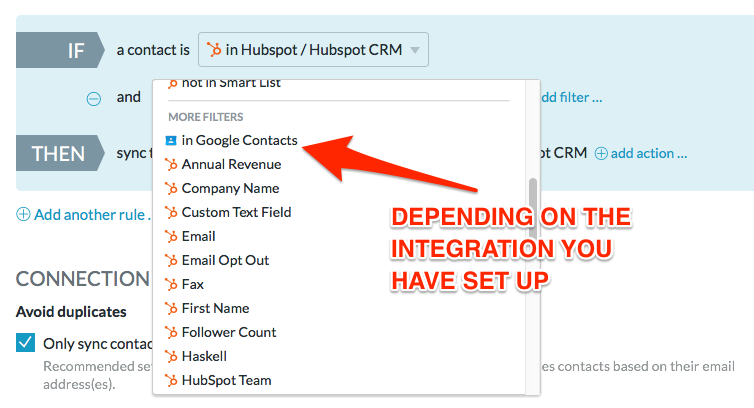Click HubSpot icon next to Annual Revenue

(x=171, y=165)
